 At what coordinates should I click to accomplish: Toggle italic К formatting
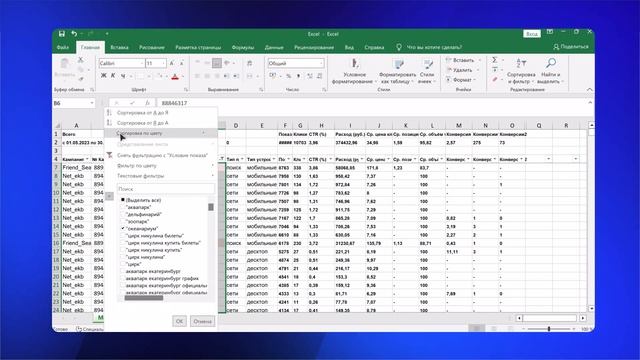[x=113, y=76]
